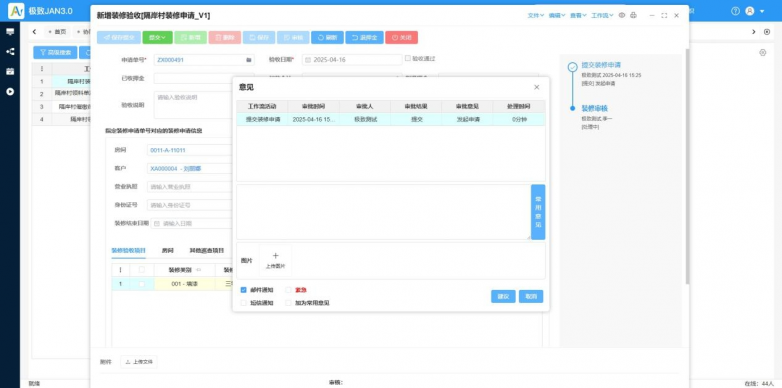This screenshot has height=388, width=782.
Task: Click the 审核 button in the toolbar
Action: tap(293, 37)
